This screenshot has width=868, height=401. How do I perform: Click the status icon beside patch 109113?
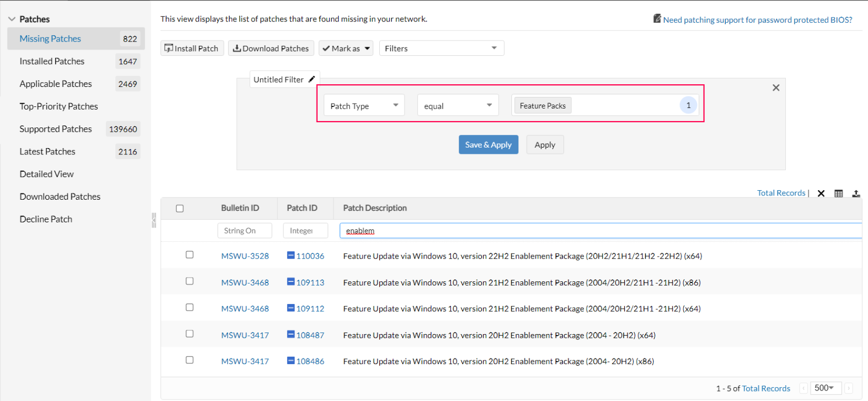pos(290,282)
